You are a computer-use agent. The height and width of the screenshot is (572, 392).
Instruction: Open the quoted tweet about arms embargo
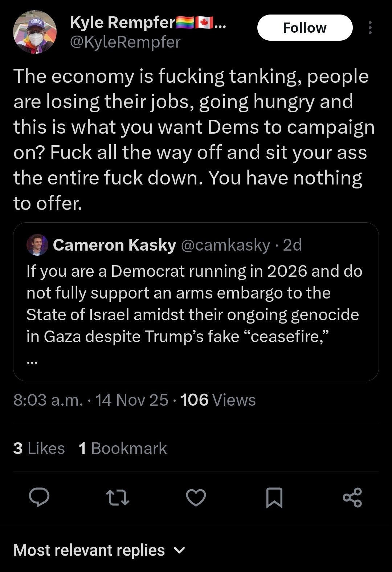tap(196, 302)
